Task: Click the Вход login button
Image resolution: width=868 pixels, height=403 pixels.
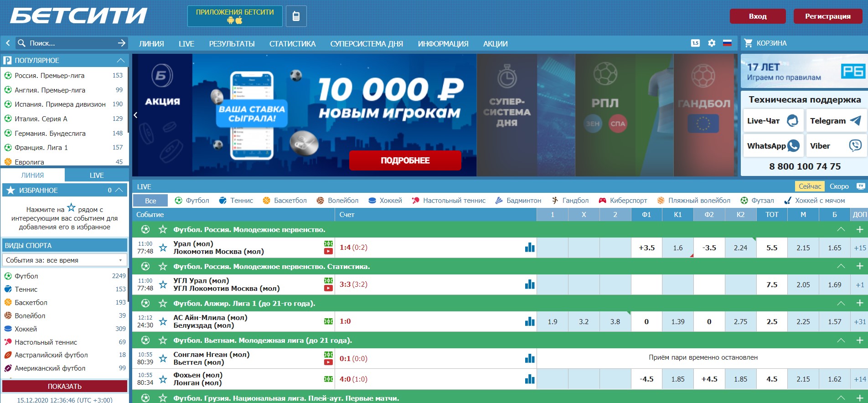Action: [x=758, y=16]
